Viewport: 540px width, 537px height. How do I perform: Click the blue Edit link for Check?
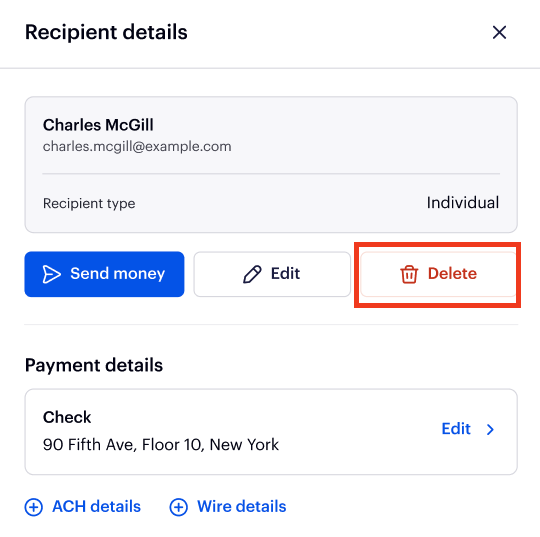[x=456, y=429]
